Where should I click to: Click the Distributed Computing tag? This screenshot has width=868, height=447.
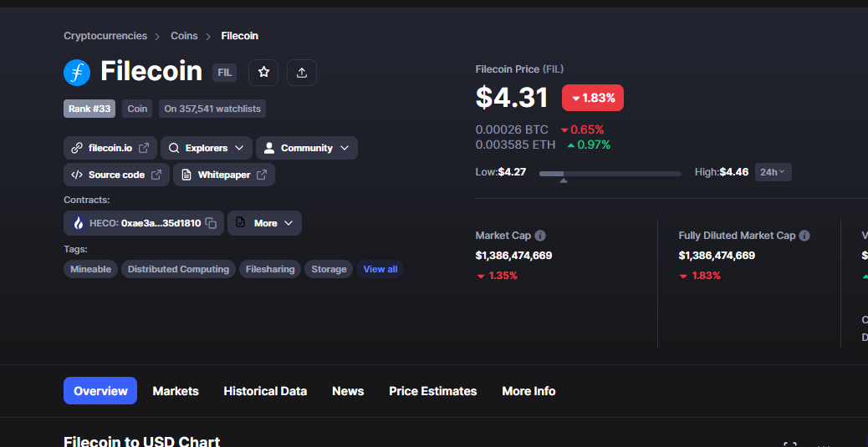point(178,269)
